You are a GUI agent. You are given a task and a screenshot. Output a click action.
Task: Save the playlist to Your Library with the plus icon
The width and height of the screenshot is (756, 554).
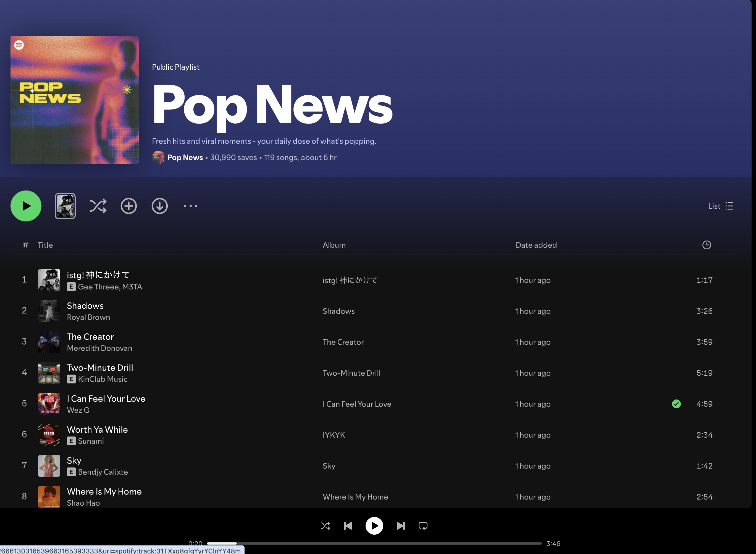click(129, 206)
